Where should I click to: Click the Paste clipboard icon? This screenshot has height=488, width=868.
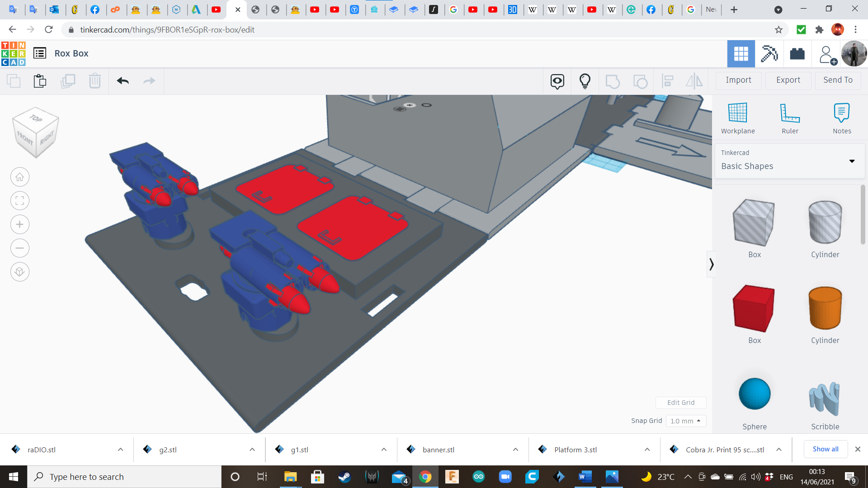pyautogui.click(x=40, y=81)
